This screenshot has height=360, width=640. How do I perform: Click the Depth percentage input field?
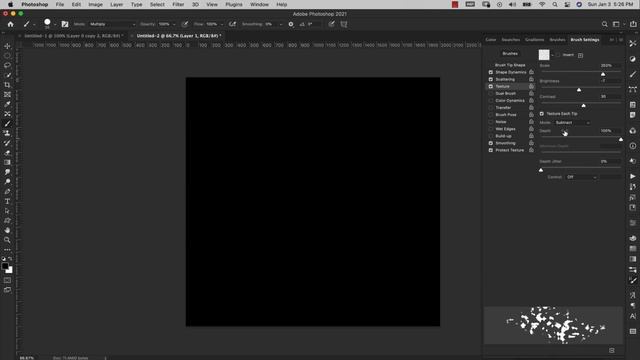click(x=610, y=131)
